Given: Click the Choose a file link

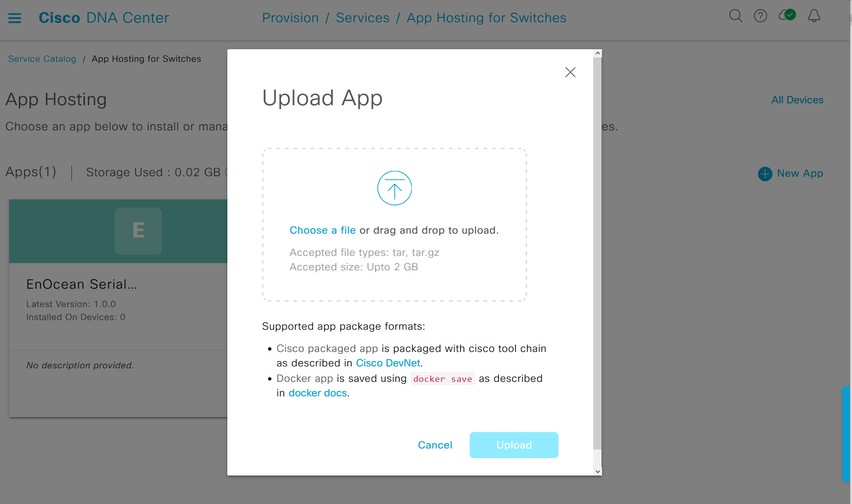Looking at the screenshot, I should point(322,230).
